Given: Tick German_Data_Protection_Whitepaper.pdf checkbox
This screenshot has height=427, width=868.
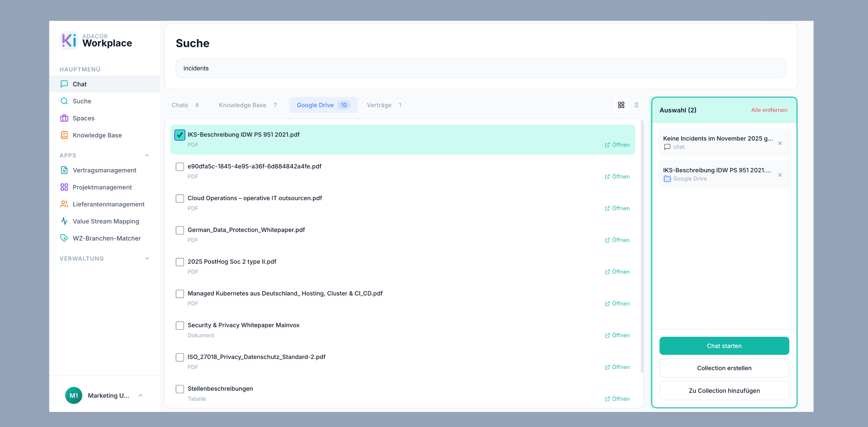Looking at the screenshot, I should point(180,230).
